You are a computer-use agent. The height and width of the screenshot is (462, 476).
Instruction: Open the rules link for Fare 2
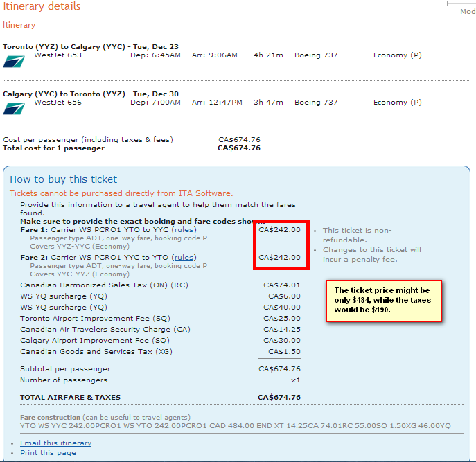(x=184, y=258)
